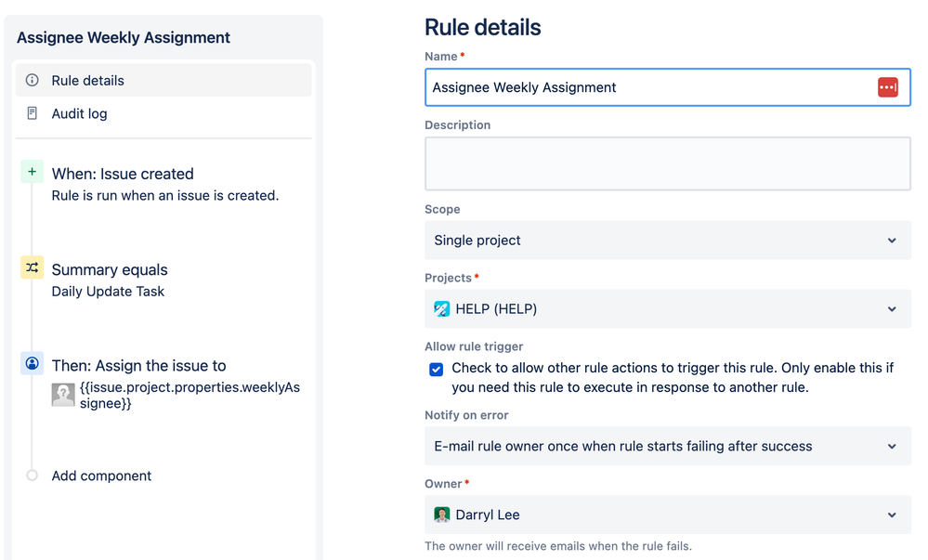Open the 'When: Issue created' trigger

(x=123, y=174)
